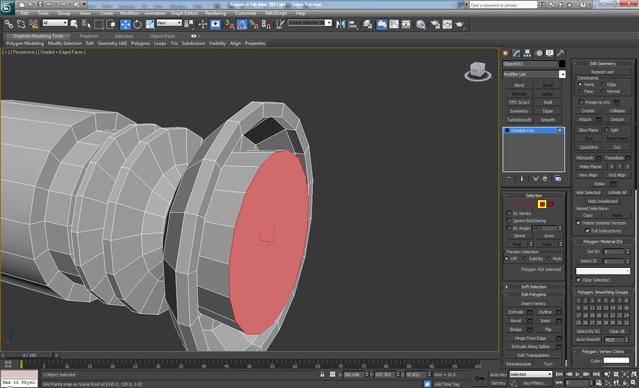
Task: Open the Render Setup icon
Action: tap(435, 24)
